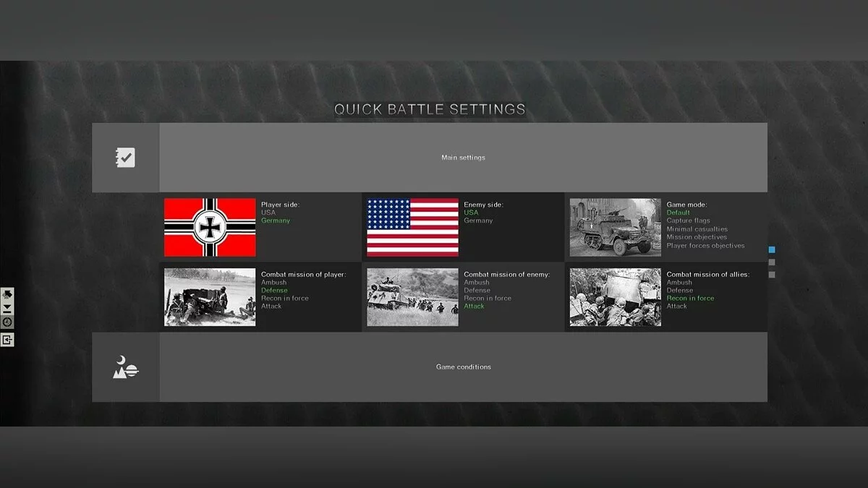Click the clock icon in left sidebar
This screenshot has width=868, height=488.
(7, 322)
